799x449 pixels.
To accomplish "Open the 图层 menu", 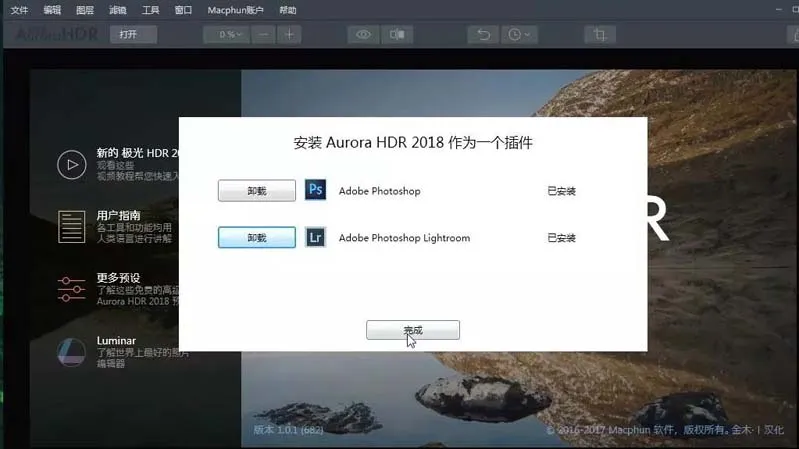I will click(85, 10).
